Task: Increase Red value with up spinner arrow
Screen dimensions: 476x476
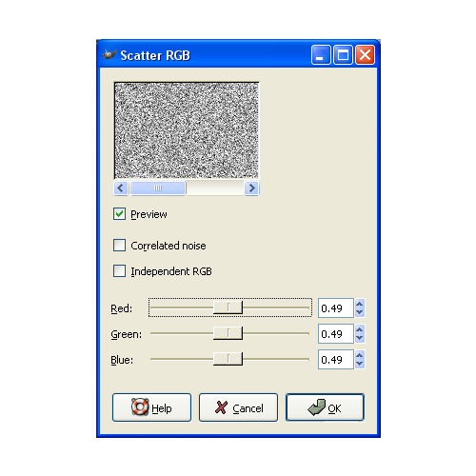Action: pos(360,304)
